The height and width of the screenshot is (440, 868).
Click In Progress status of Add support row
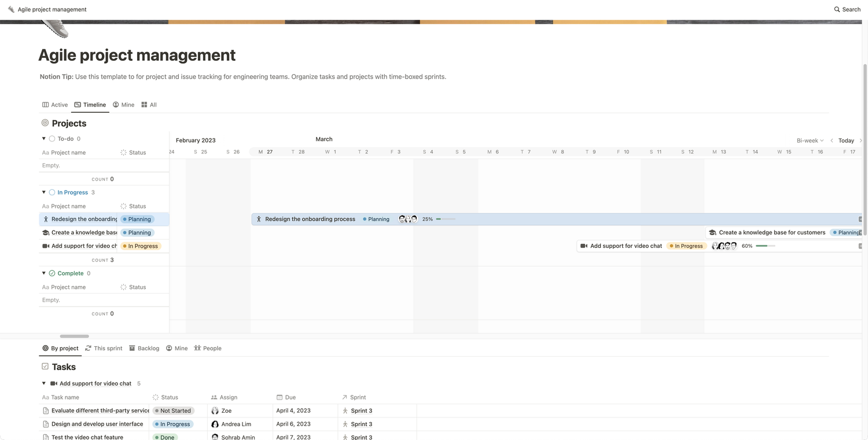(x=141, y=246)
